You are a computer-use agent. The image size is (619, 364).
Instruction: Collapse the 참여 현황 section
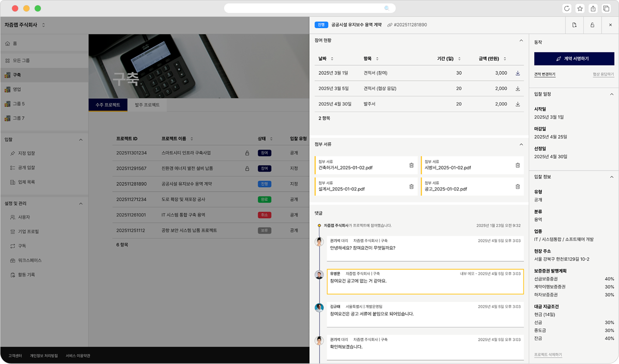521,40
